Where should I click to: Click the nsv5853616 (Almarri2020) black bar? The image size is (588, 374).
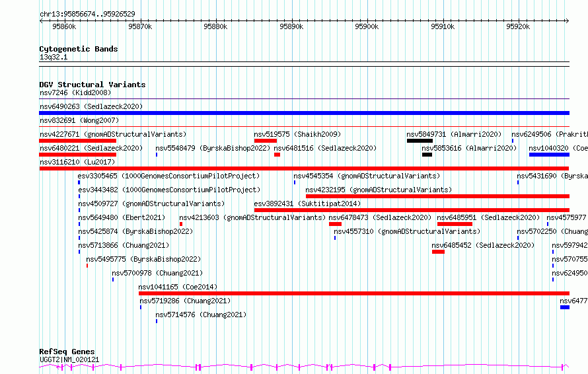click(427, 155)
